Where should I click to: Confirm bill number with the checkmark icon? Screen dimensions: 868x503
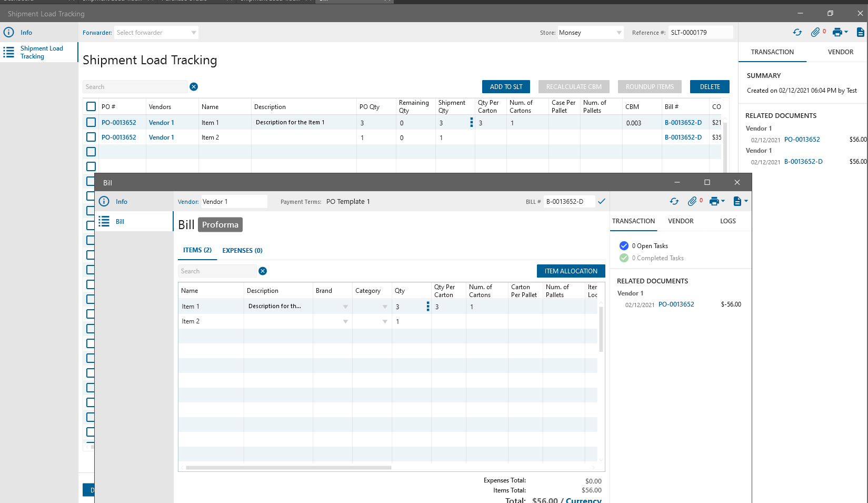pyautogui.click(x=602, y=201)
